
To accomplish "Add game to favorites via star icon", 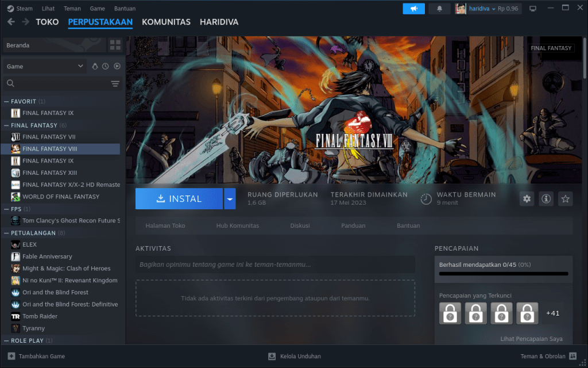I will (x=565, y=198).
